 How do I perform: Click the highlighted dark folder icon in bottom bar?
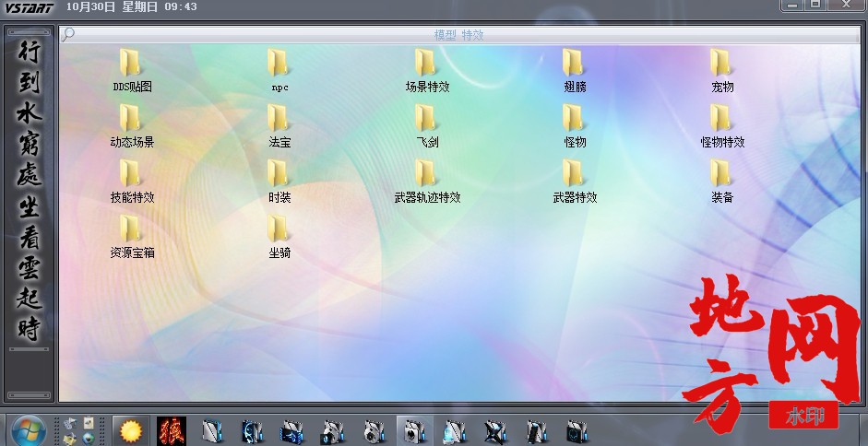tap(414, 431)
